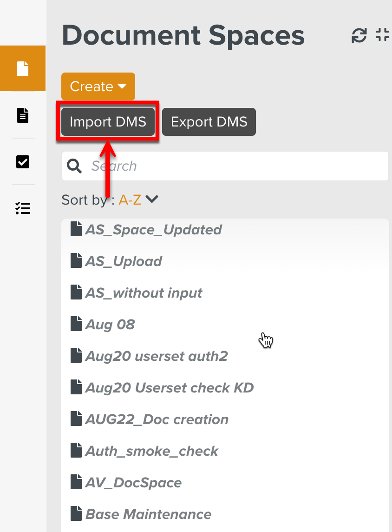Screen dimensions: 392x532
Task: Select Aug20 userset auth2 space
Action: tap(157, 356)
